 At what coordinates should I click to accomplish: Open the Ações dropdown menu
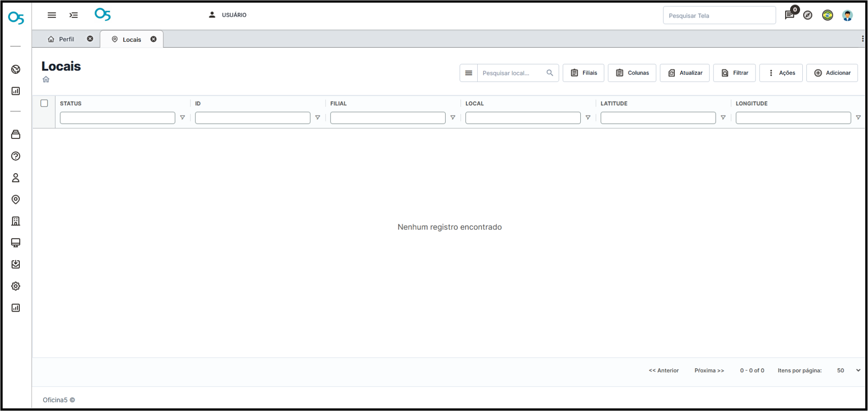pos(781,73)
